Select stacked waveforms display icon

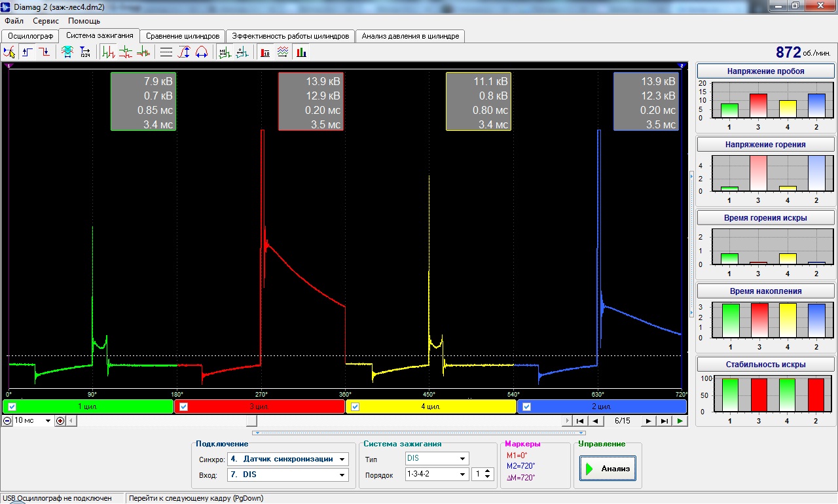point(126,52)
